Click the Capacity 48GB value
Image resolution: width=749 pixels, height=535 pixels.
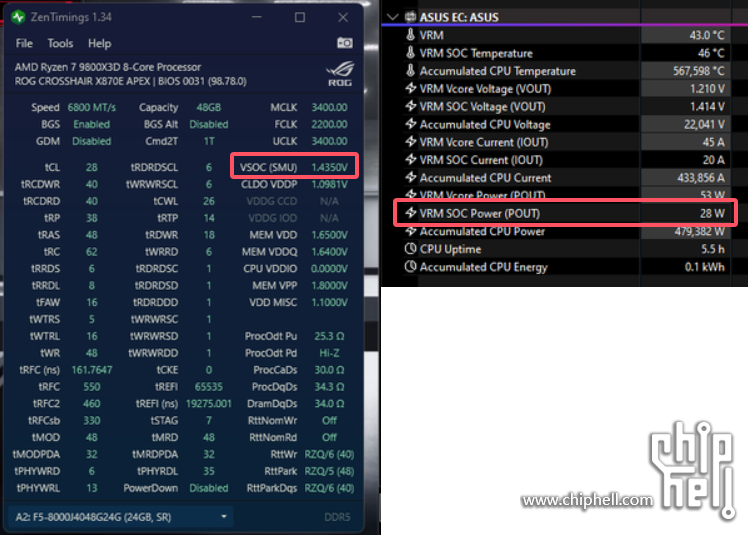(208, 107)
